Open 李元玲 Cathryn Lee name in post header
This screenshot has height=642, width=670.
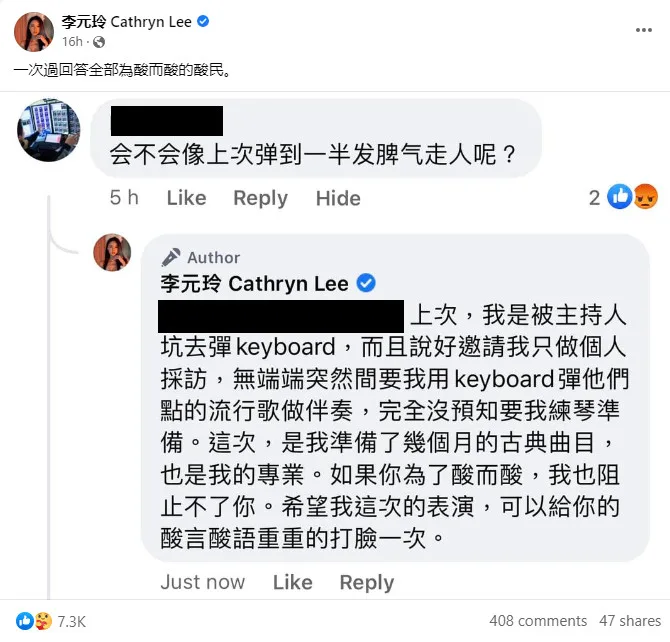tap(126, 21)
